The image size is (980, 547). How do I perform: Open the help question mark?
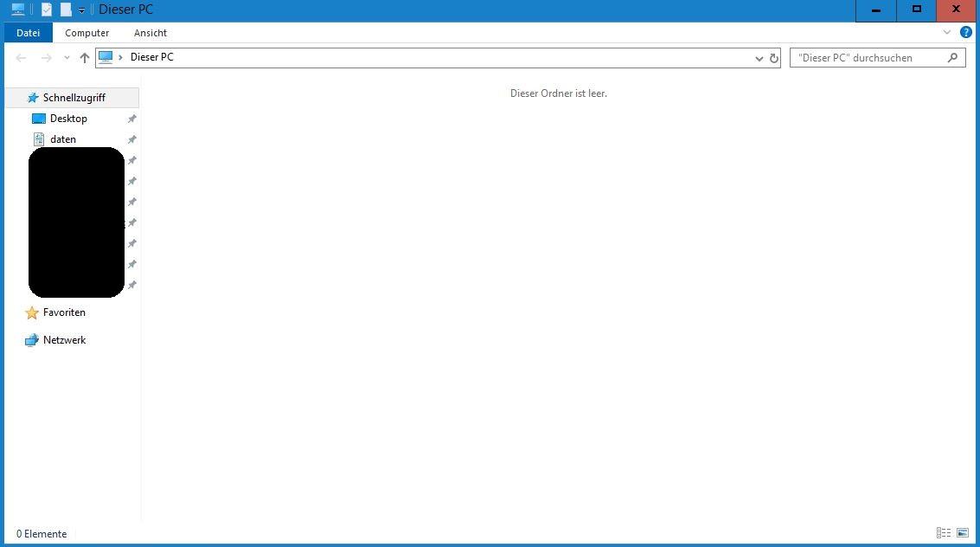click(965, 33)
